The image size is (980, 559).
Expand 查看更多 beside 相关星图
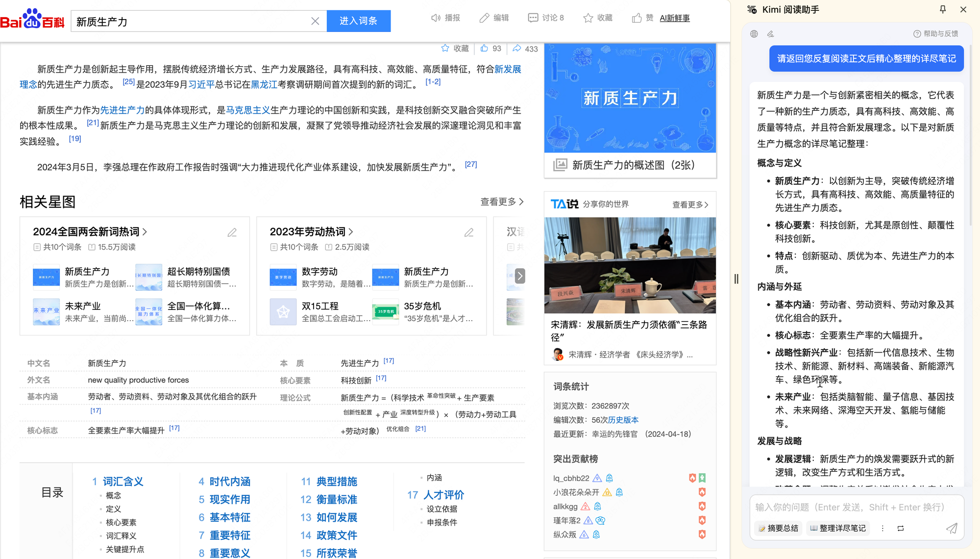[502, 202]
